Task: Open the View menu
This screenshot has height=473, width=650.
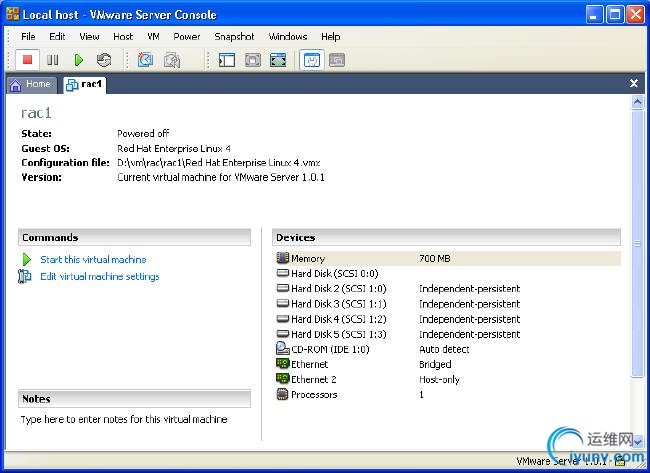Action: click(x=89, y=36)
